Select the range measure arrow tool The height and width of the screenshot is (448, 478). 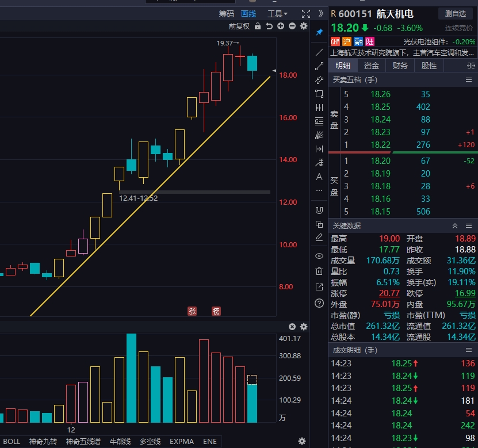pos(319,149)
